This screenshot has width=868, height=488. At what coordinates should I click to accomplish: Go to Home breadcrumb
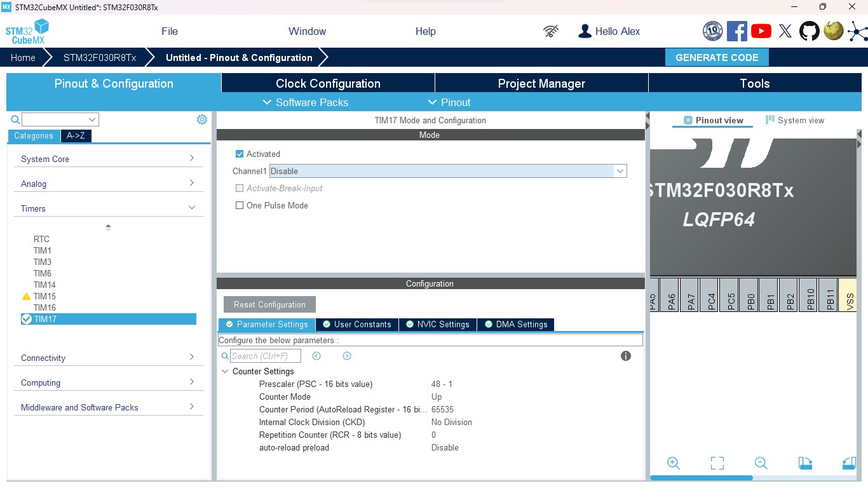(23, 57)
